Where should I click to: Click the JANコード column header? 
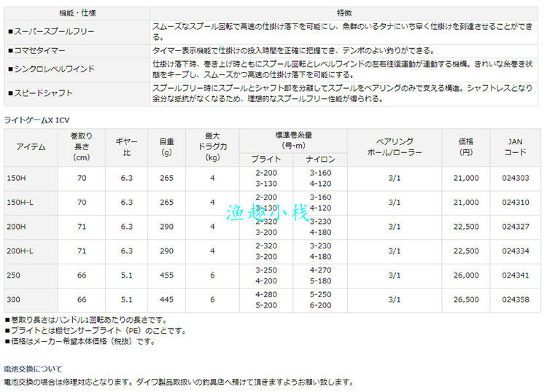click(x=515, y=147)
